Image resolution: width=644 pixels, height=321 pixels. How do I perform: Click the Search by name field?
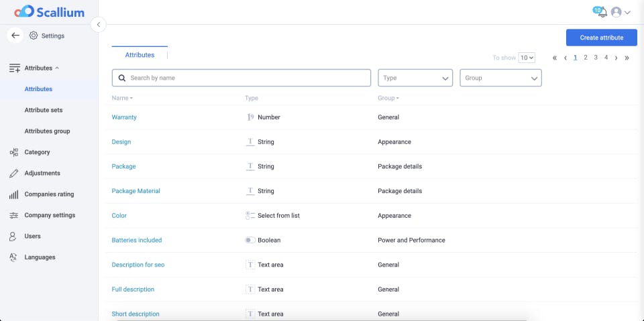pos(241,78)
